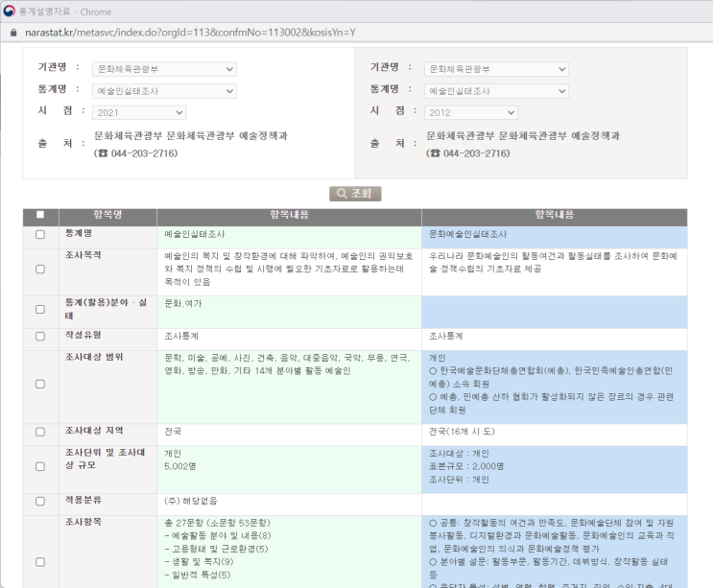Click the 적용분류 row label

[83, 500]
